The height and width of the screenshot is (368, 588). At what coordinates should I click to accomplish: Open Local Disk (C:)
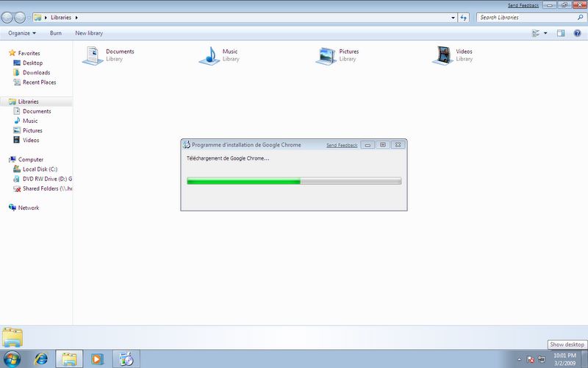40,169
